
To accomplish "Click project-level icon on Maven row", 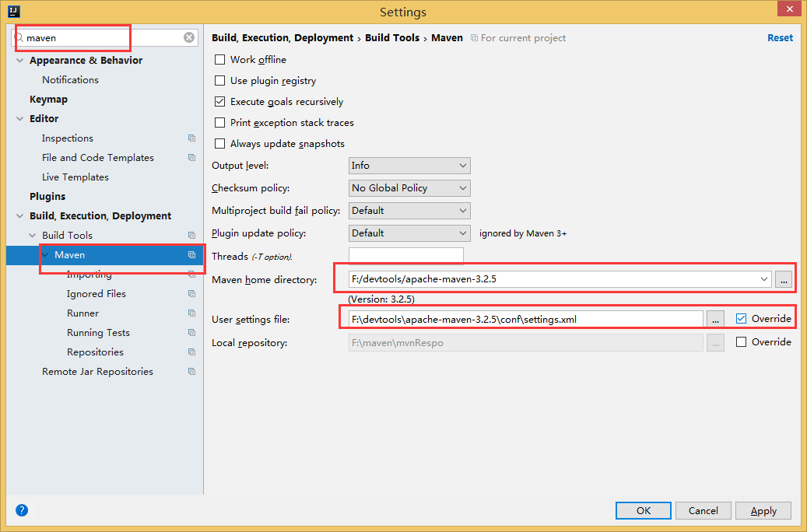I will 192,254.
